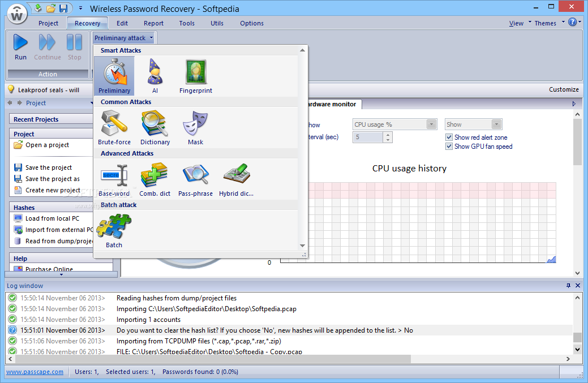Open the Themes dropdown menu
The image size is (588, 383).
[x=550, y=23]
